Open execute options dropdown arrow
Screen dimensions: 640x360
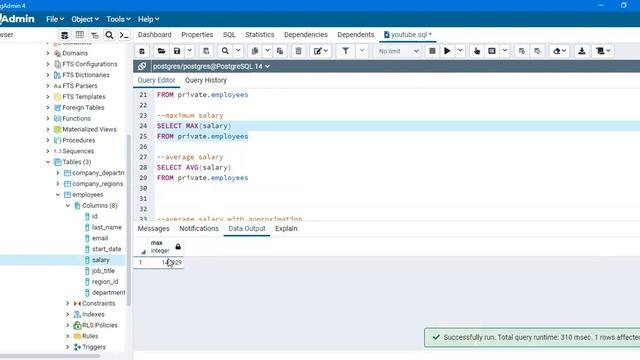(460, 51)
